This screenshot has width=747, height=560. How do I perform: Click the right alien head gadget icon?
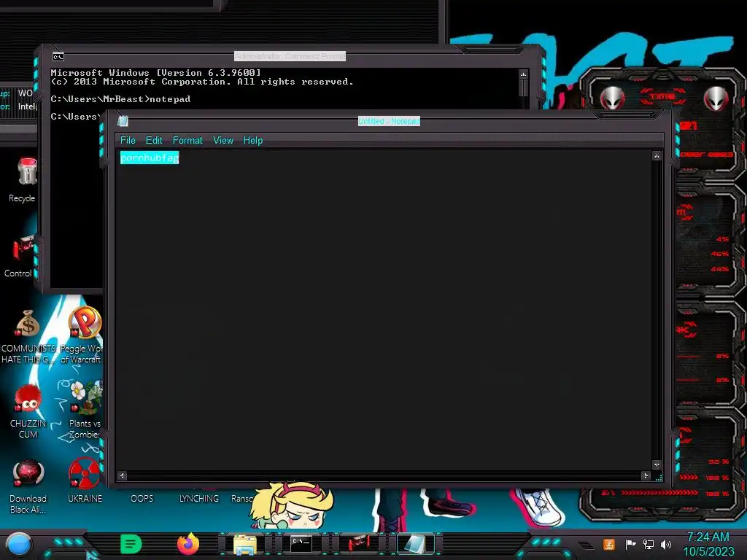pos(716,98)
